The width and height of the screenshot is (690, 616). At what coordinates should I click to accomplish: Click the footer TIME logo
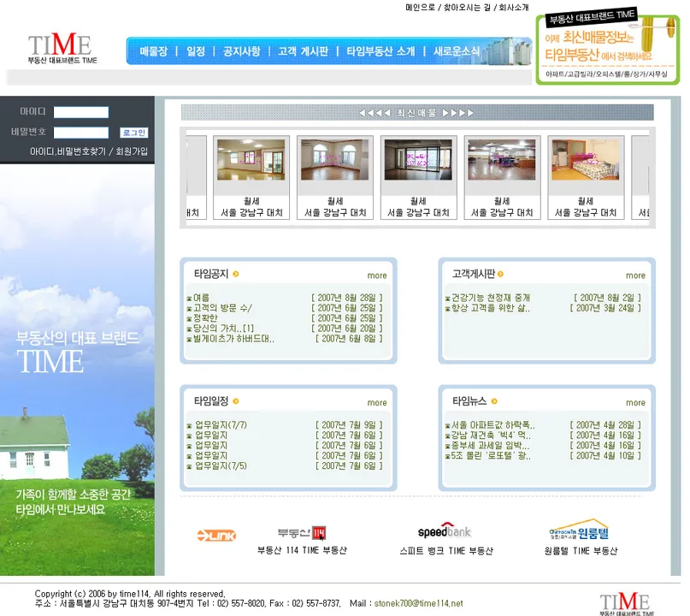tap(627, 604)
